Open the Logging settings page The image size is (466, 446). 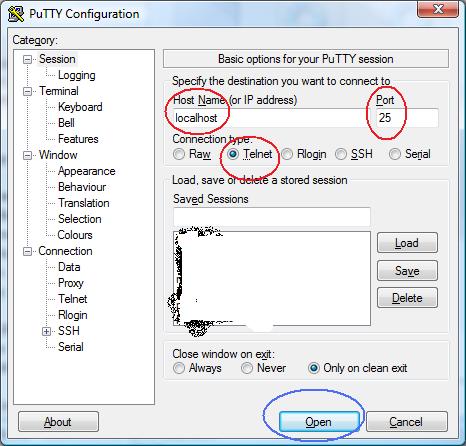[77, 75]
